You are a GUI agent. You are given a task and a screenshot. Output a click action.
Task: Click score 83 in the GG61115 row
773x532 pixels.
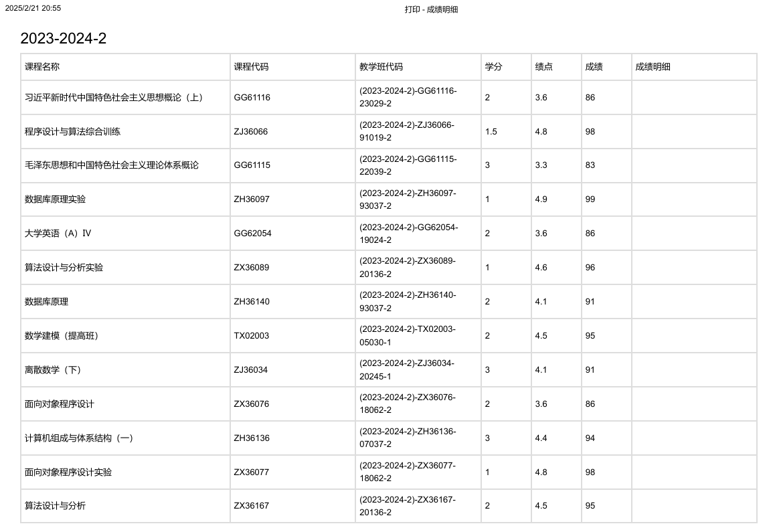pyautogui.click(x=590, y=165)
